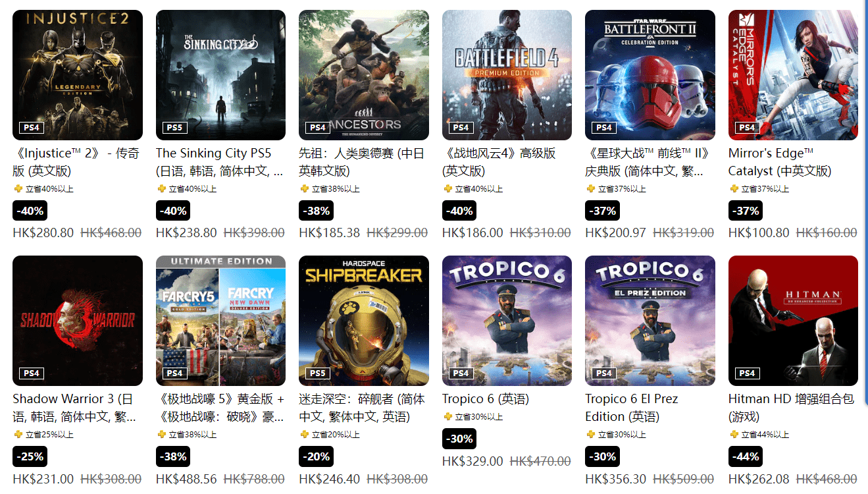Select the Mirror's Edge Catalyst cover art
This screenshot has width=868, height=494.
coord(793,75)
